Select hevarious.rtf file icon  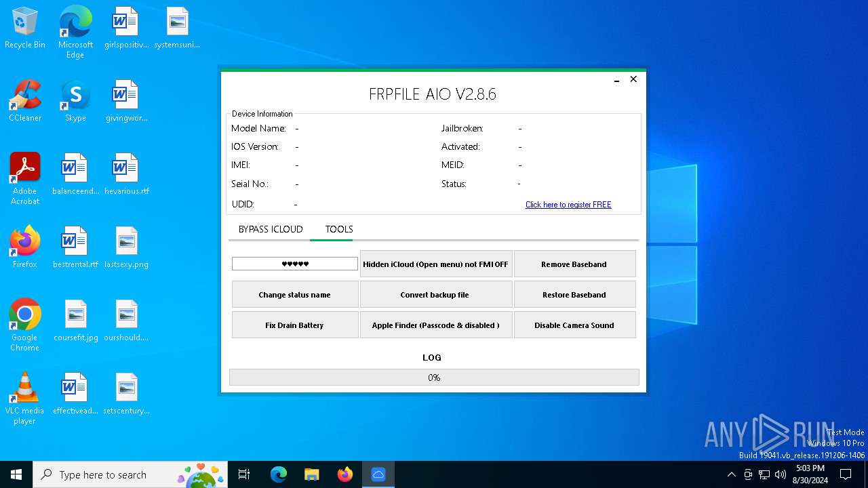tap(126, 175)
